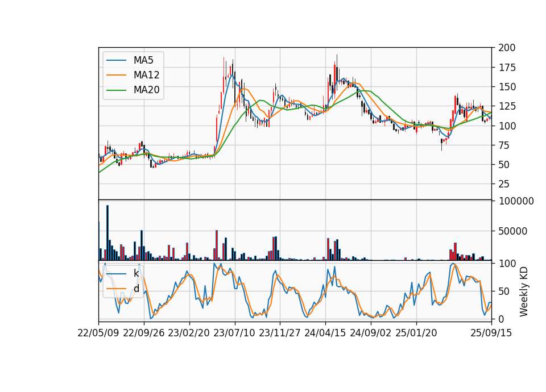Click the 200 price axis label
Screen dimensions: 546x392
(507, 48)
